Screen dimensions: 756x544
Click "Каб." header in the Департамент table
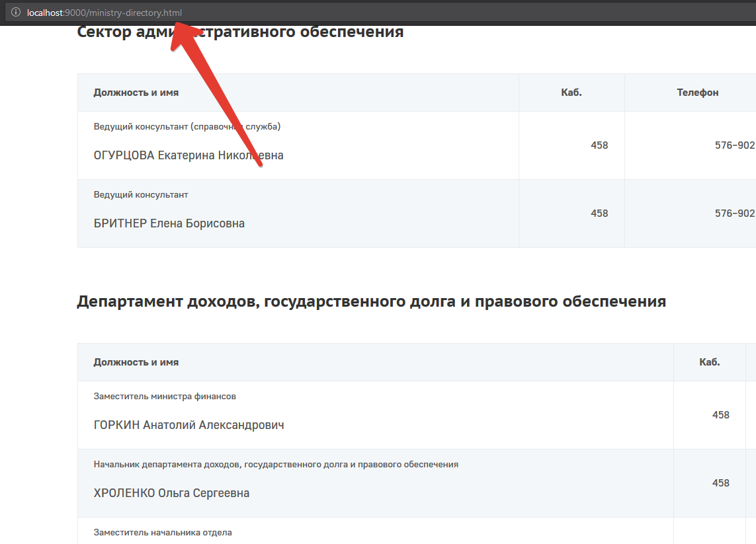(710, 362)
